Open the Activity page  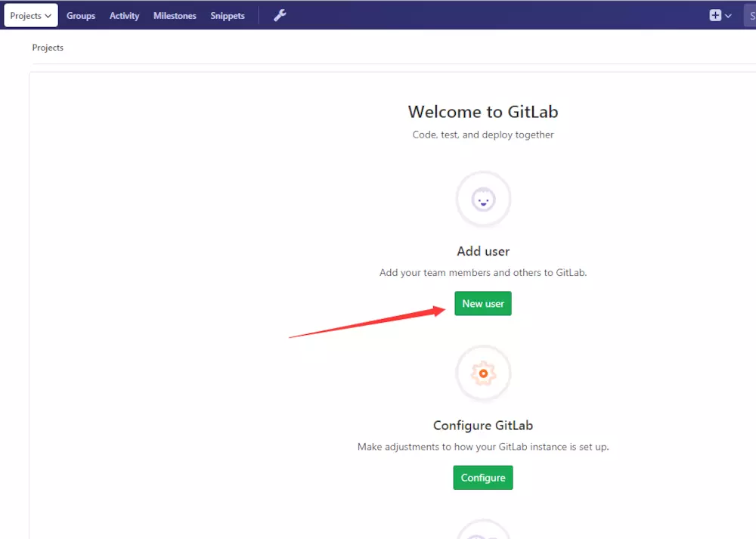[x=124, y=16]
